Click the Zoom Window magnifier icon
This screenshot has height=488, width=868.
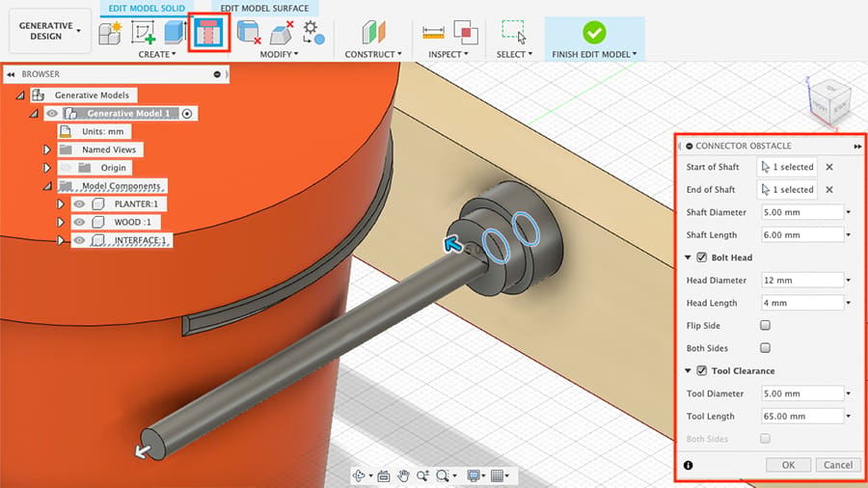tap(442, 475)
